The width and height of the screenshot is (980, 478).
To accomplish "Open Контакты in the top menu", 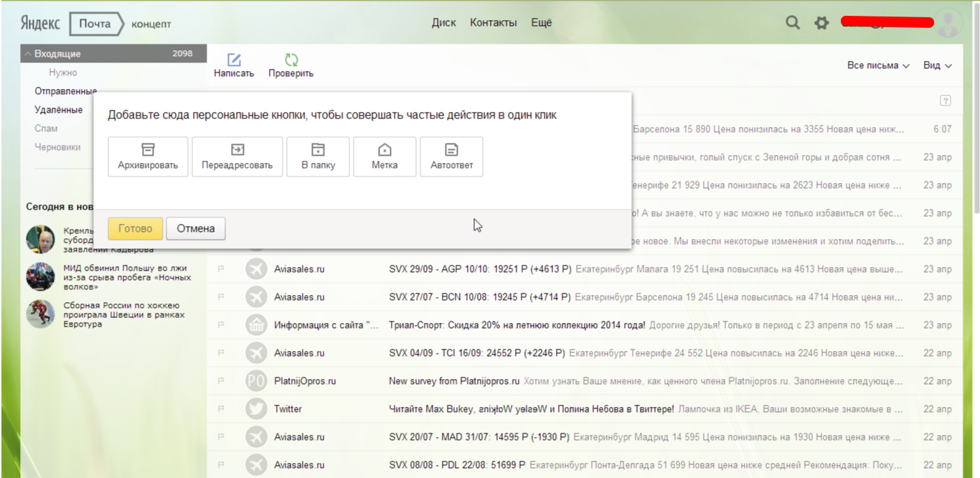I will [x=494, y=23].
